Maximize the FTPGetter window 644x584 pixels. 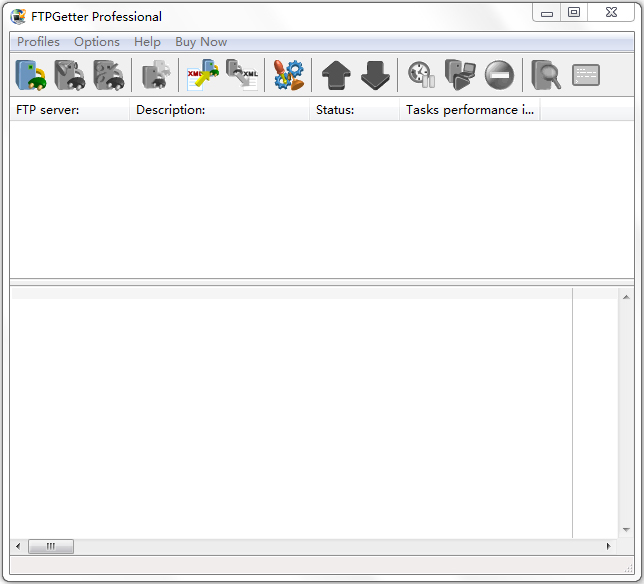(x=574, y=12)
